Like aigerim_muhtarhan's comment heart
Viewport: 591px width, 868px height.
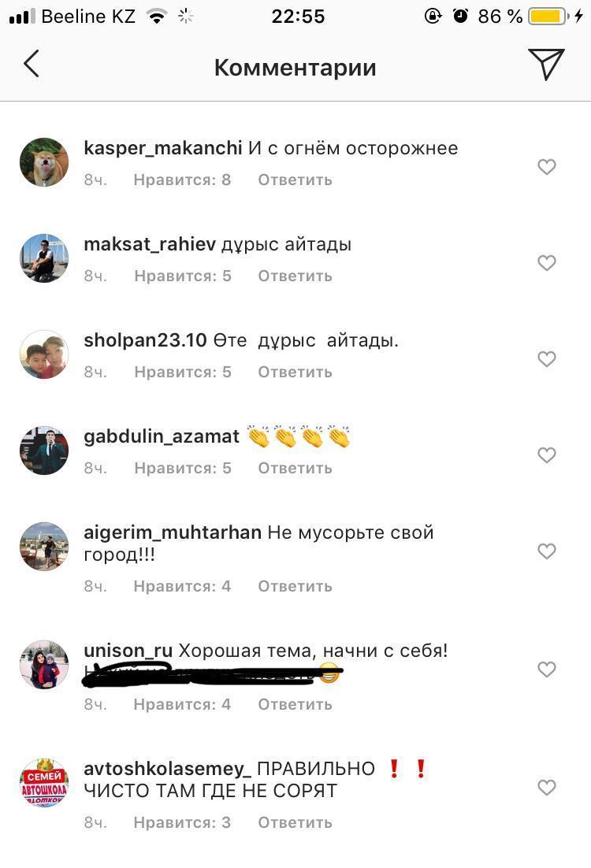[x=547, y=551]
